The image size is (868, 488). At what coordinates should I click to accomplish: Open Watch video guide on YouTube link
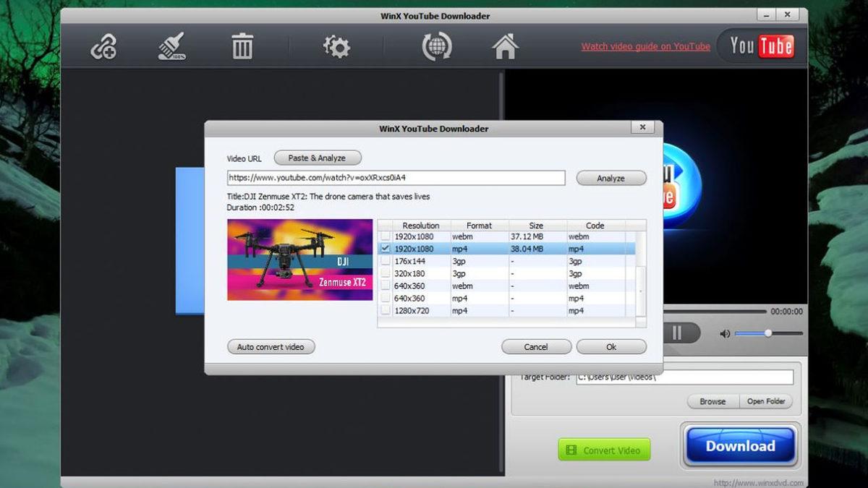644,46
